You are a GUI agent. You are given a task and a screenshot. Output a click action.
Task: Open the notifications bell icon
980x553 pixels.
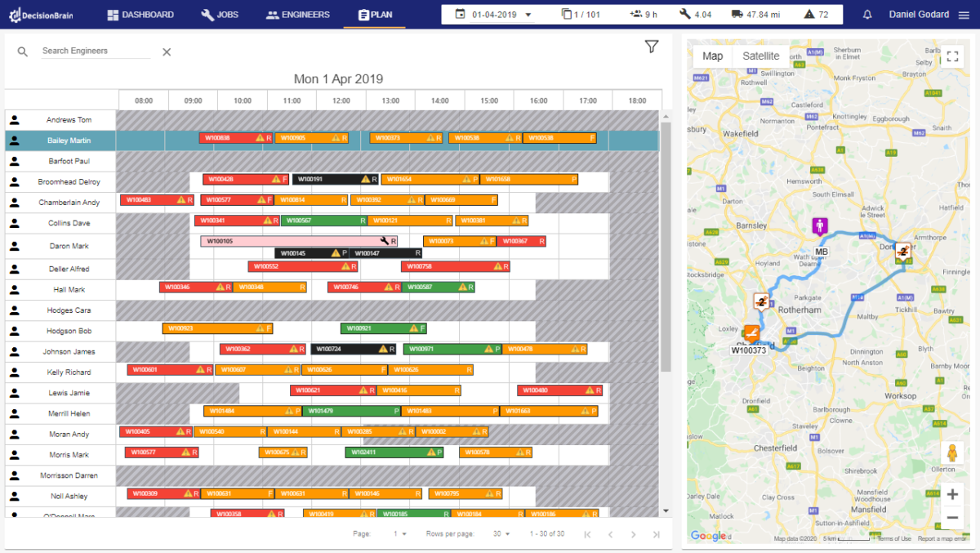pos(866,14)
